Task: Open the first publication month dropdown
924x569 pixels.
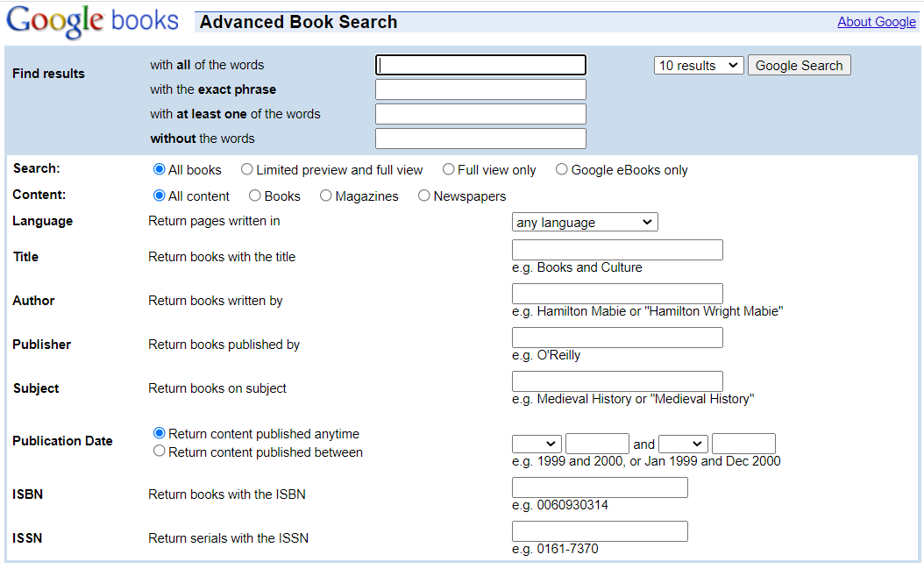Action: click(537, 444)
